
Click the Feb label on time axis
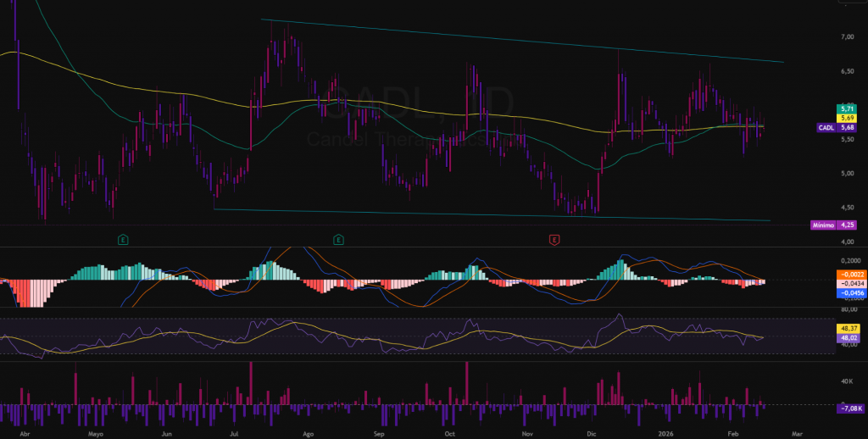(733, 434)
